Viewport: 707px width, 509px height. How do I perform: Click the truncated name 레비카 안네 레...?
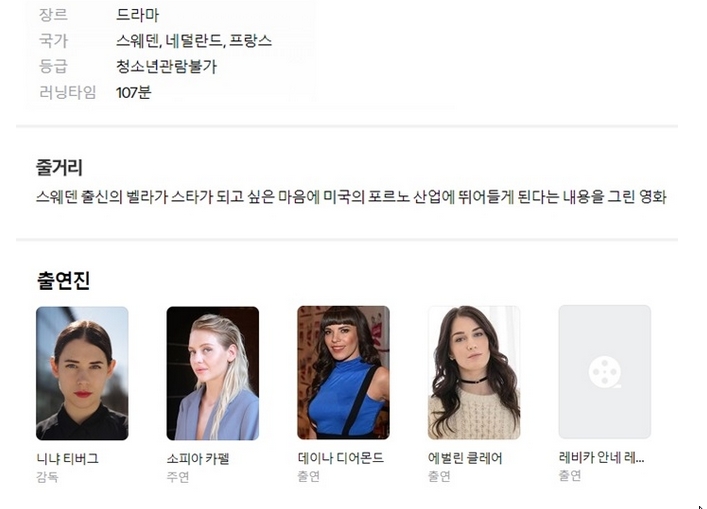[x=601, y=458]
